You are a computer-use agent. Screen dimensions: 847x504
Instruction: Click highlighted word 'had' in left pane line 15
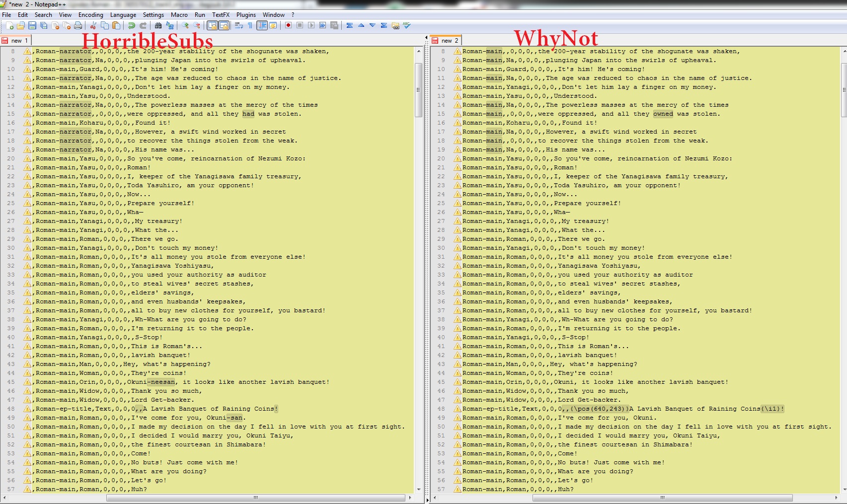[248, 114]
